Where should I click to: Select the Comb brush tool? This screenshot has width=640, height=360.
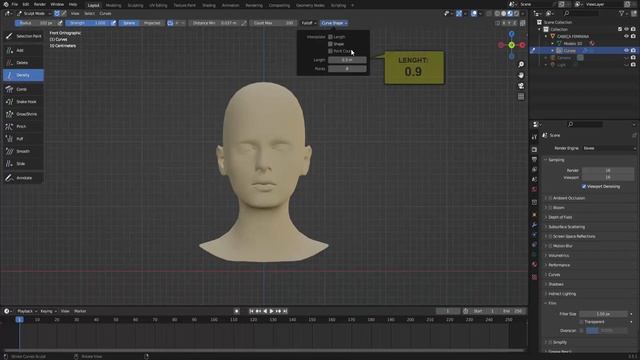23,89
